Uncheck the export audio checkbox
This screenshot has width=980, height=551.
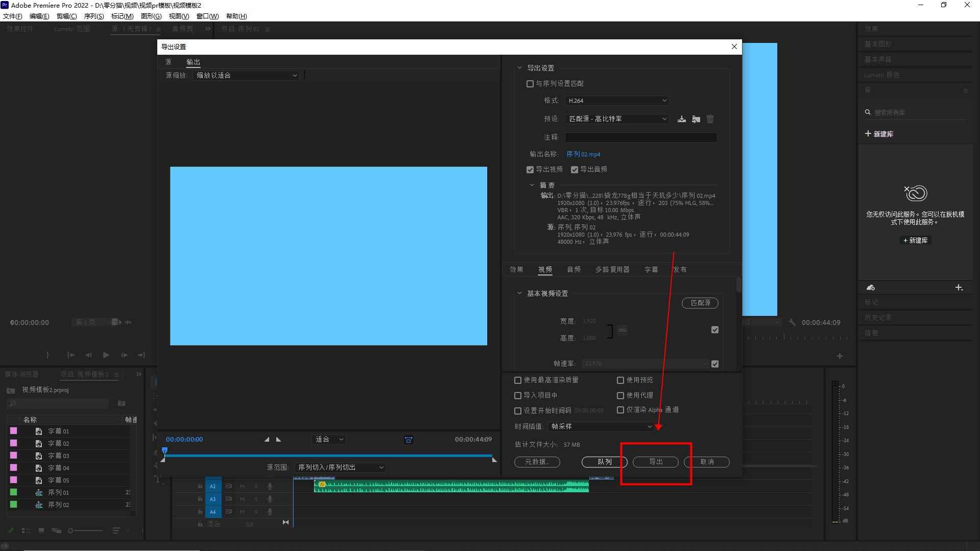click(x=575, y=170)
